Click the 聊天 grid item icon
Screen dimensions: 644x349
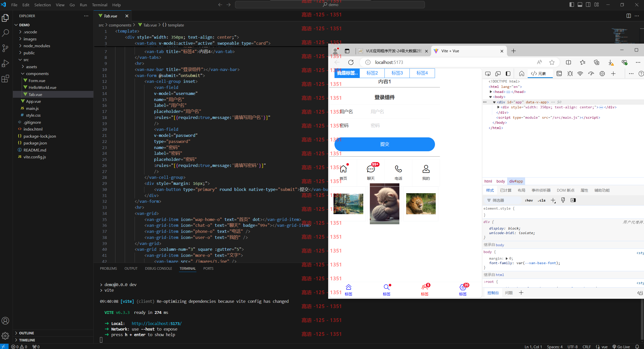[371, 169]
